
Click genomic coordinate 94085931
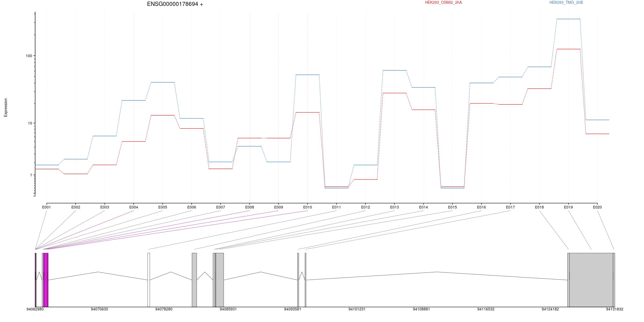(x=228, y=309)
